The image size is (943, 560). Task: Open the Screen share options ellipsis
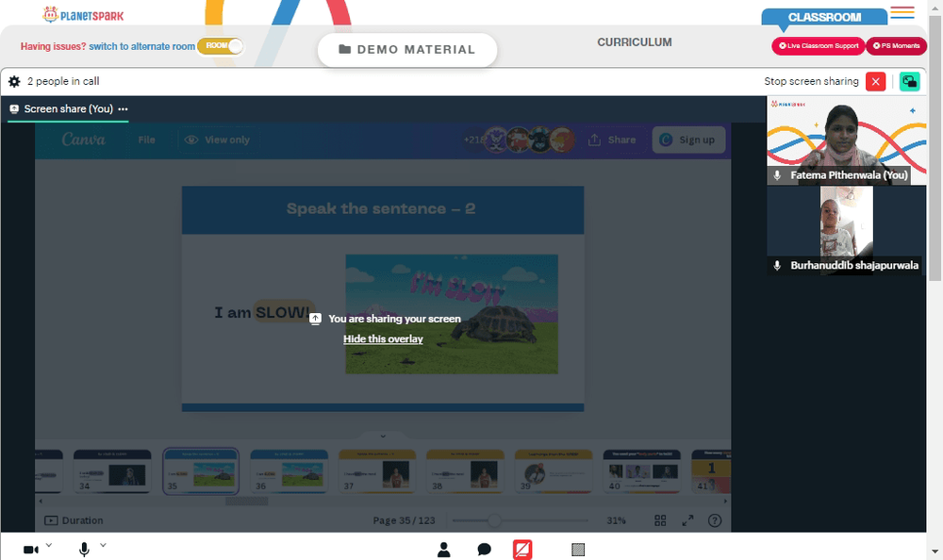coord(124,108)
